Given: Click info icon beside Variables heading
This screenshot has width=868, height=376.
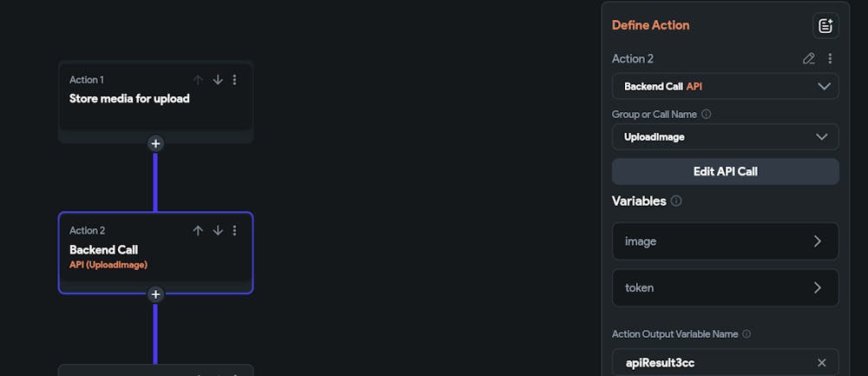Looking at the screenshot, I should click(x=676, y=201).
